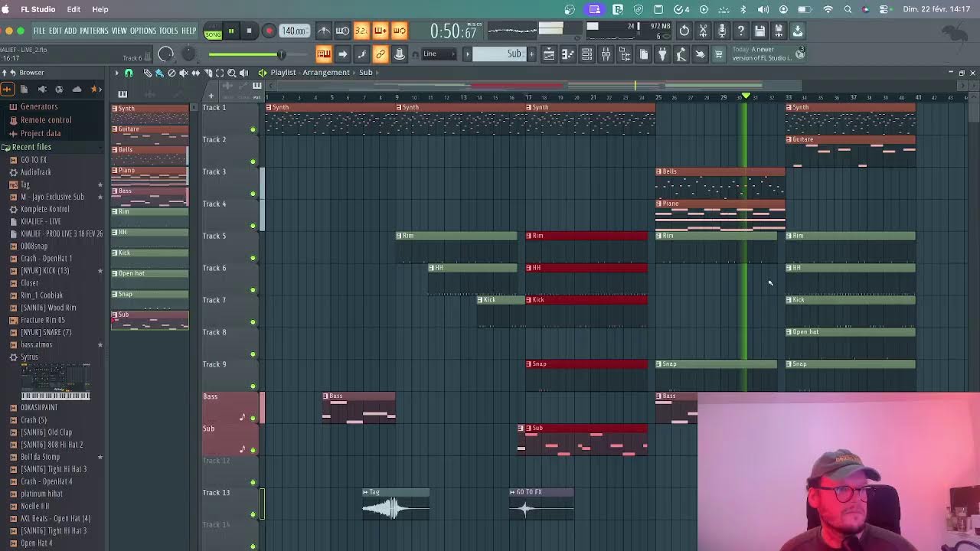Save project with floppy disk icon

tap(759, 31)
